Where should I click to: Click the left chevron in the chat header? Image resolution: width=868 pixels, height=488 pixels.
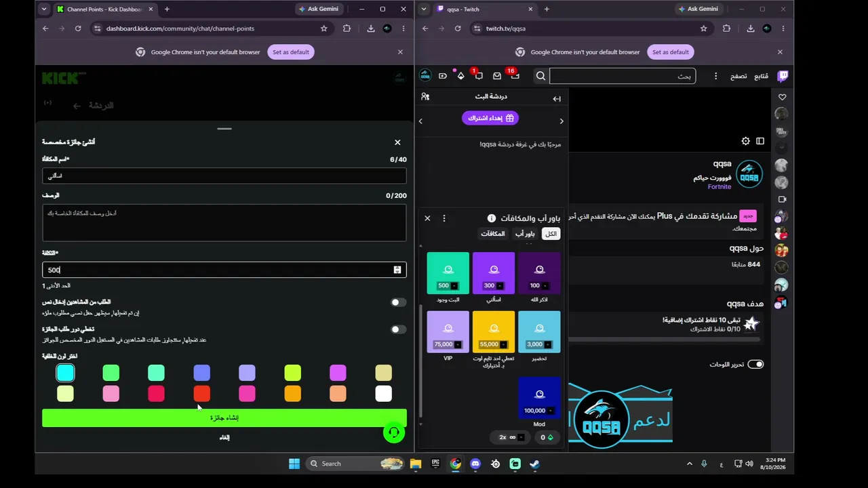coord(420,121)
